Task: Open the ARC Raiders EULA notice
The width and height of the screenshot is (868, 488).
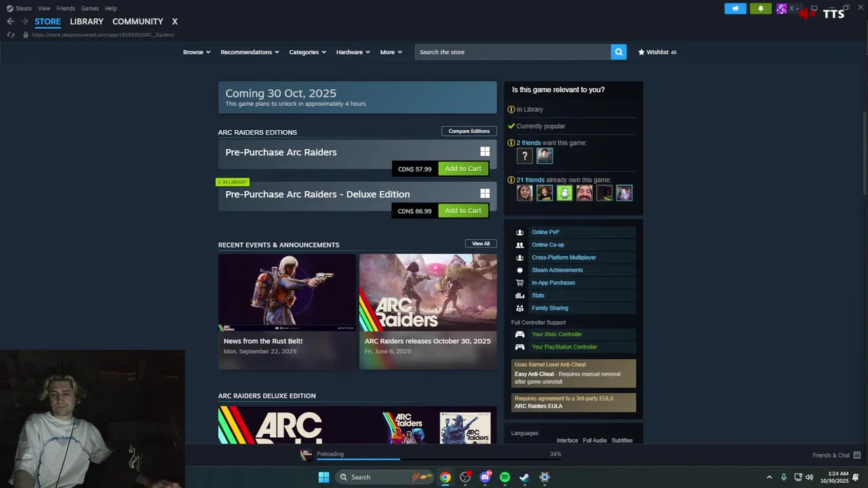Action: (574, 403)
